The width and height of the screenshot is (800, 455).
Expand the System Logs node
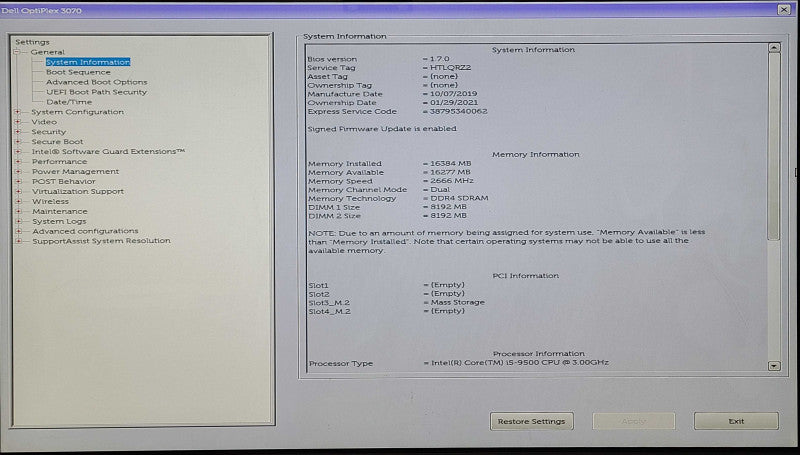point(18,221)
